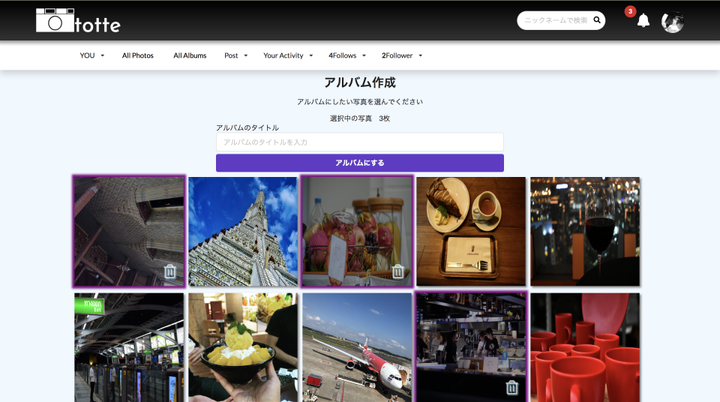Select the wine glass night view photo
The image size is (720, 402).
click(x=585, y=232)
